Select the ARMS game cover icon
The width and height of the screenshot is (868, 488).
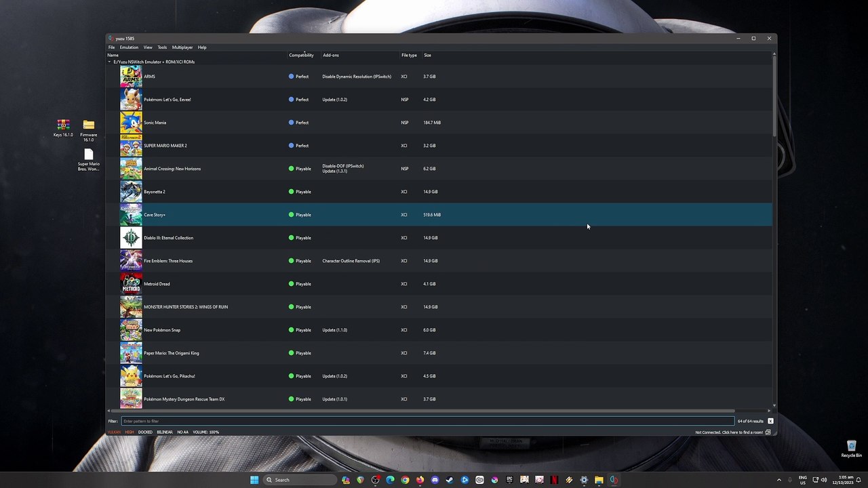click(131, 77)
